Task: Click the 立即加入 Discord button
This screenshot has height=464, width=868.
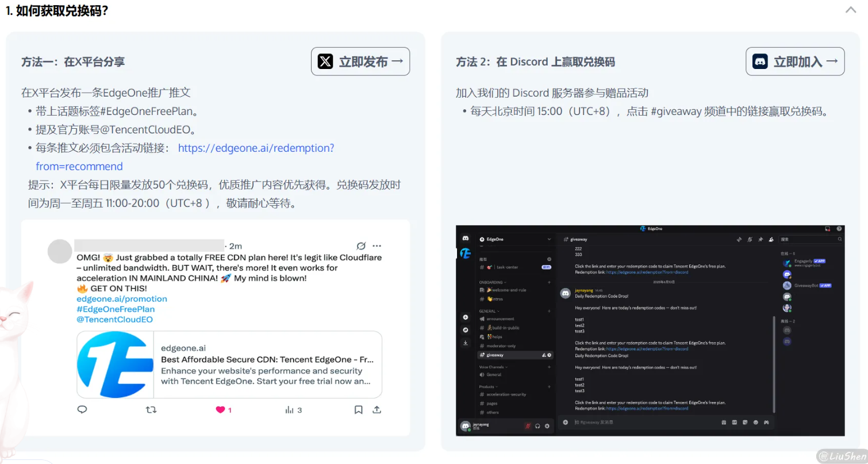Action: point(795,62)
